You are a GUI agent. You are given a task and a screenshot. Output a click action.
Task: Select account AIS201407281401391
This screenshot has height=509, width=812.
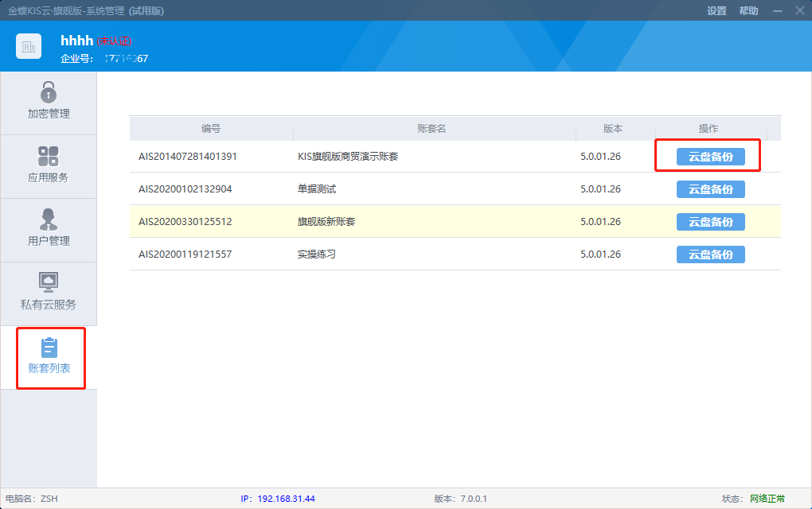(187, 156)
